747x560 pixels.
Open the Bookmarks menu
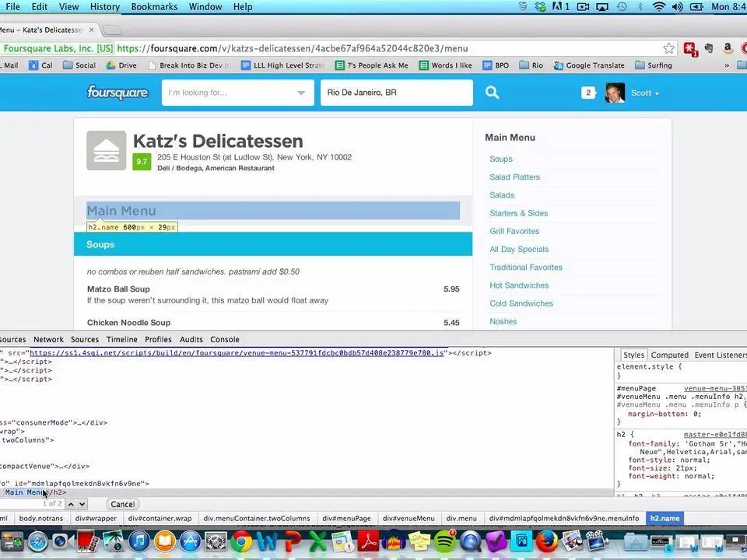pos(154,7)
